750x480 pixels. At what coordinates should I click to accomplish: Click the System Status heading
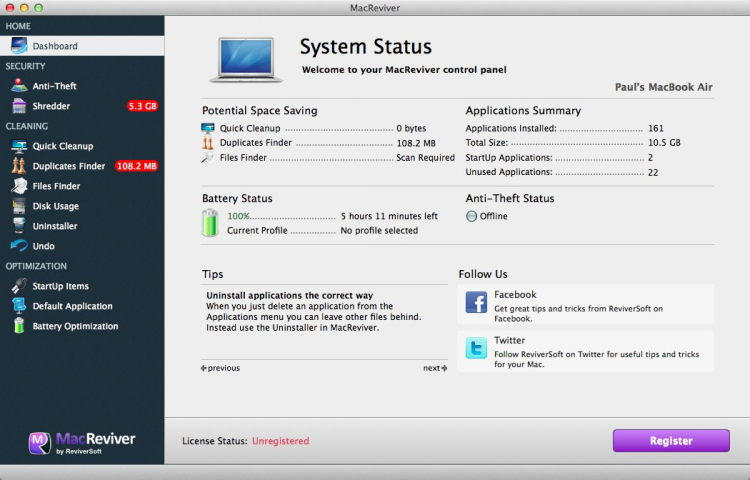point(366,46)
